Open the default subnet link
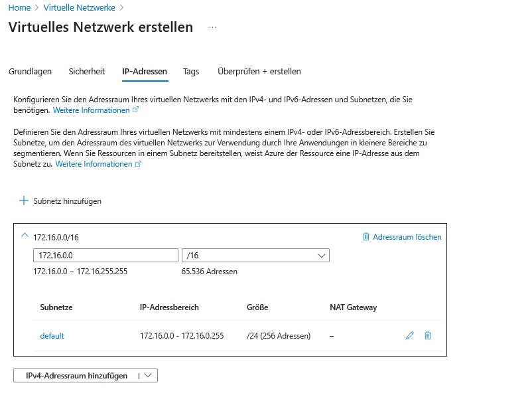This screenshot has height=411, width=532. [x=52, y=336]
